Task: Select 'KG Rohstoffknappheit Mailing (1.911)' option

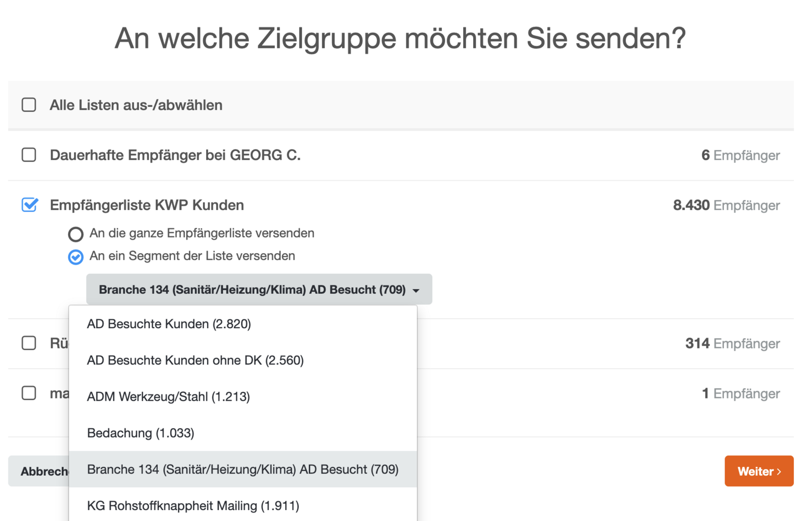Action: click(x=193, y=506)
